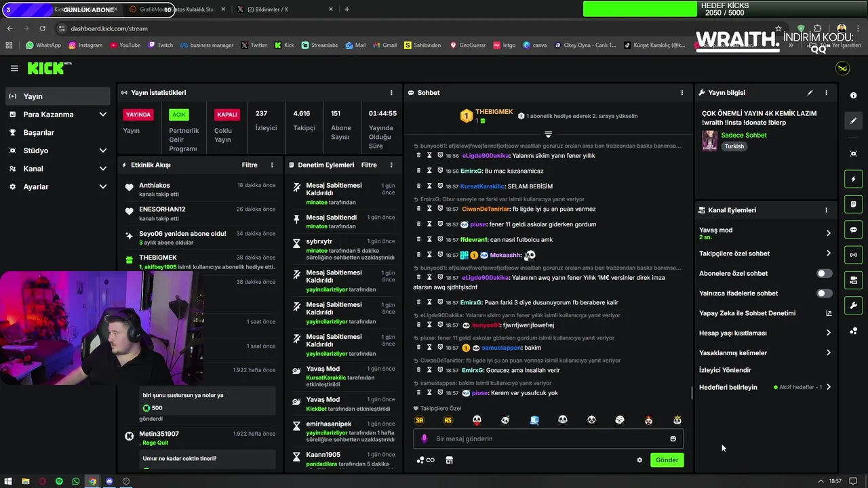The image size is (868, 488).
Task: Edit Yayın bilgisi with the pencil icon
Action: point(810,93)
